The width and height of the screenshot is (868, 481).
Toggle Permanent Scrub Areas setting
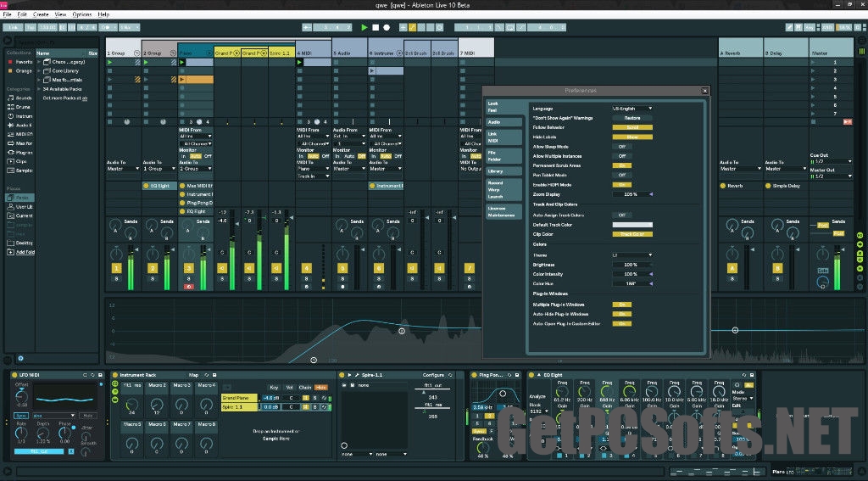tap(621, 165)
